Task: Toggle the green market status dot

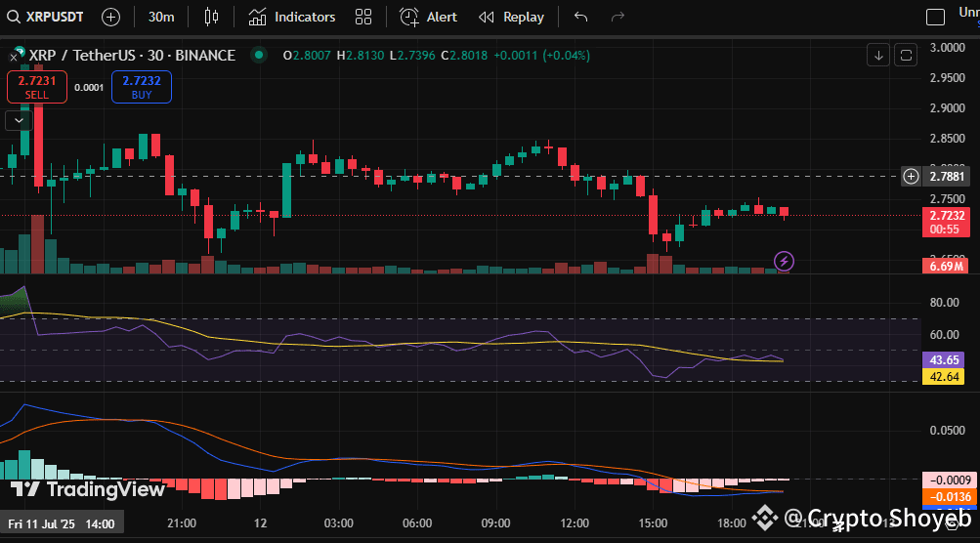Action: point(257,55)
